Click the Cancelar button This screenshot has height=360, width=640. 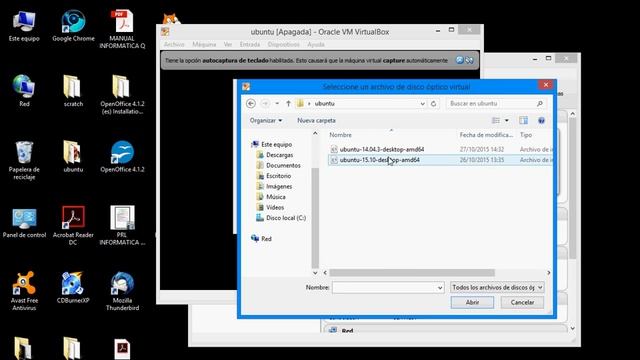click(522, 302)
